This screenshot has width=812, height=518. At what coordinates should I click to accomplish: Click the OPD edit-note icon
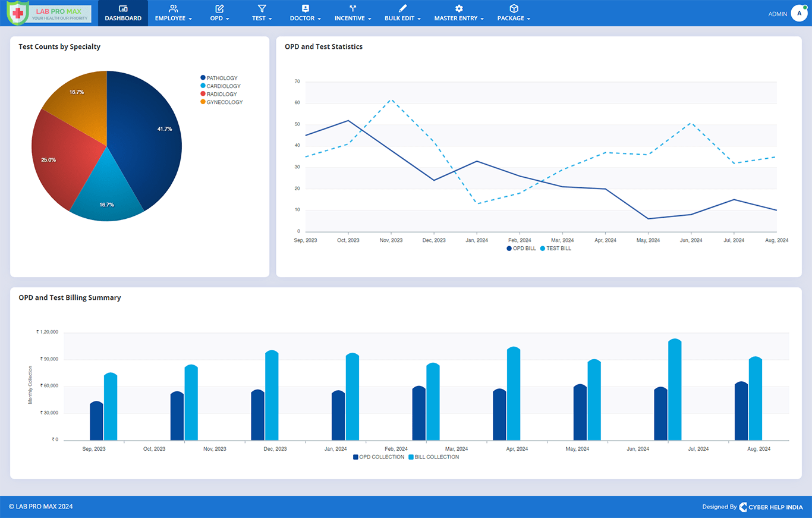(x=219, y=8)
